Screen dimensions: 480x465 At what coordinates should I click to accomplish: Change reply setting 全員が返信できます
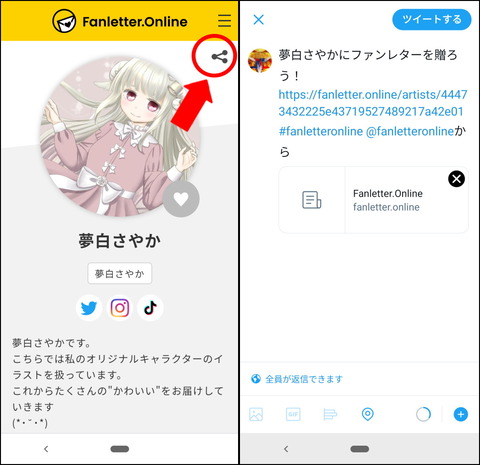297,379
